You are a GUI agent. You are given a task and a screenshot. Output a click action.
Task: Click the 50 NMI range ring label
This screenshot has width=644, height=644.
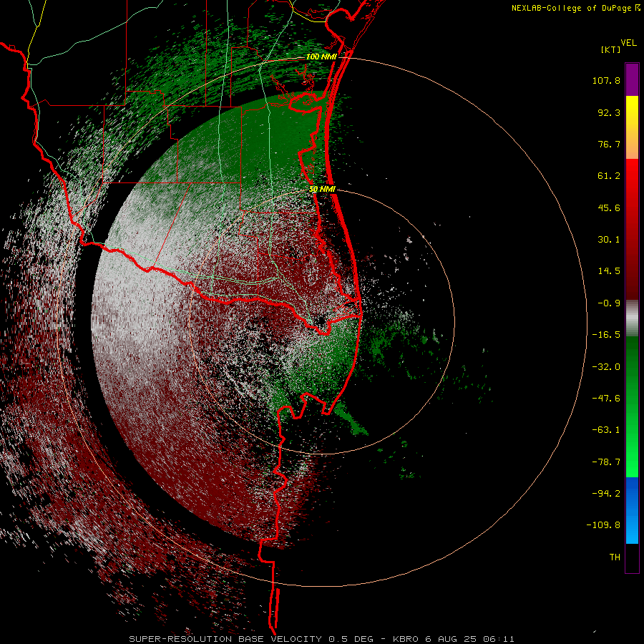[x=323, y=190]
